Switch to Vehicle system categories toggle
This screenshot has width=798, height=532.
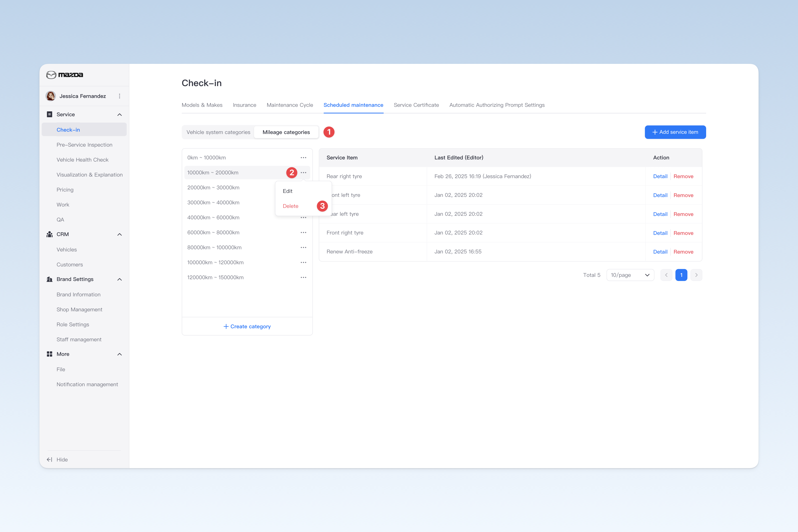click(218, 132)
